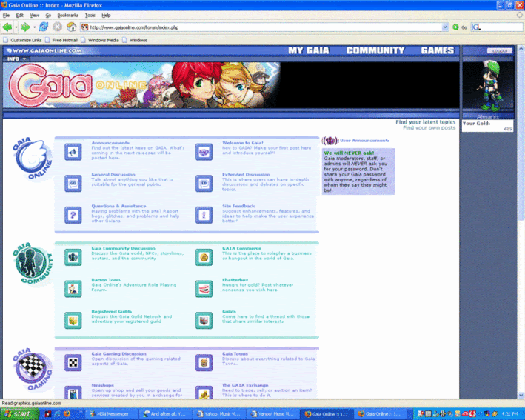Viewport: 525px width, 420px height.
Task: Click the Logout button
Action: click(500, 51)
